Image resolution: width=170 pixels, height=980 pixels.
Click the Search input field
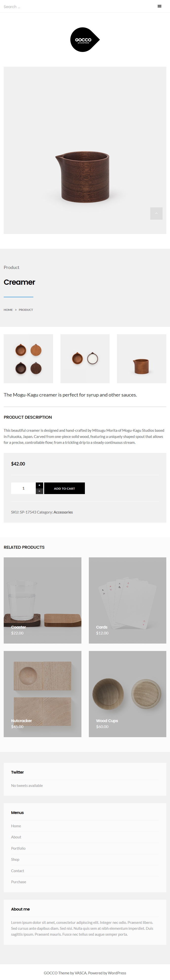click(x=38, y=6)
